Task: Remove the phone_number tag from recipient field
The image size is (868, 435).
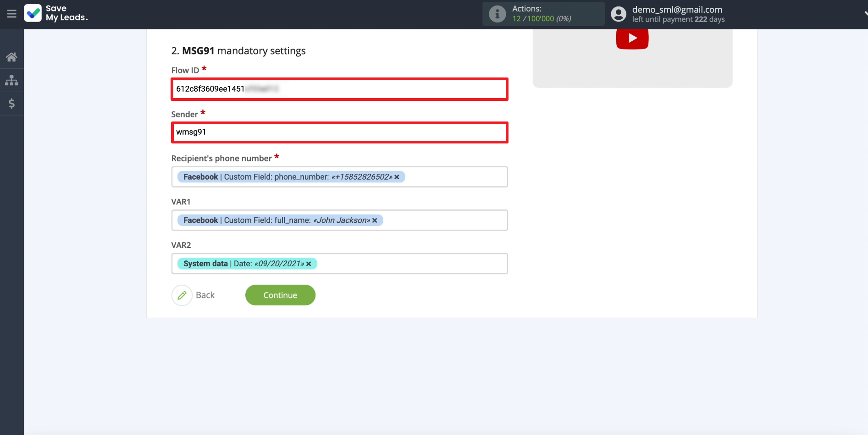Action: (x=397, y=177)
